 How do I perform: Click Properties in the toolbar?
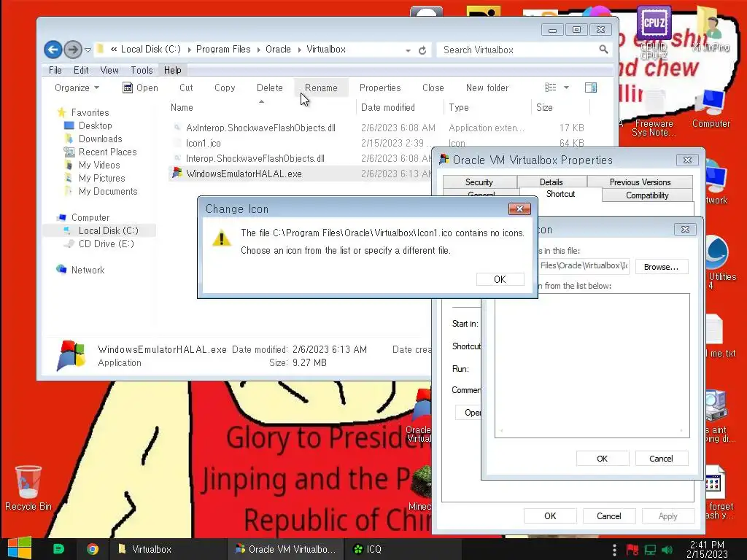tap(379, 87)
